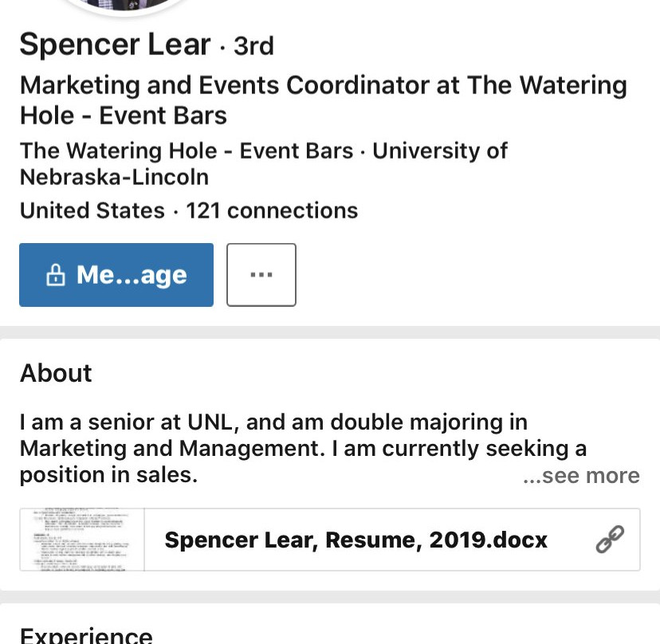Screen dimensions: 660x644
Task: Open University of Nebraska-Lincoln school page
Action: pos(264,163)
